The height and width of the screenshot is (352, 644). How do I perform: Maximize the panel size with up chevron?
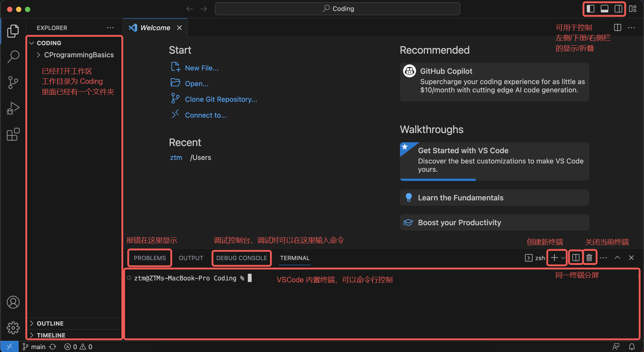617,258
